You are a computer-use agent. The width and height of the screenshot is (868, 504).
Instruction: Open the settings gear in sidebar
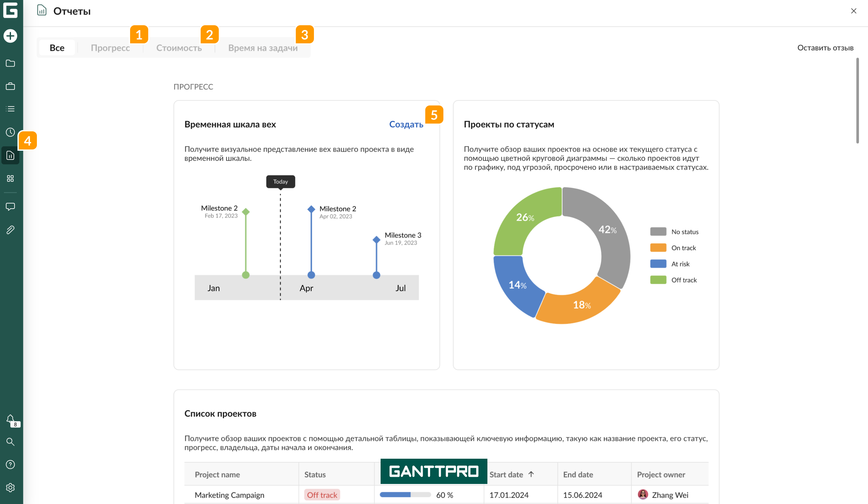10,488
